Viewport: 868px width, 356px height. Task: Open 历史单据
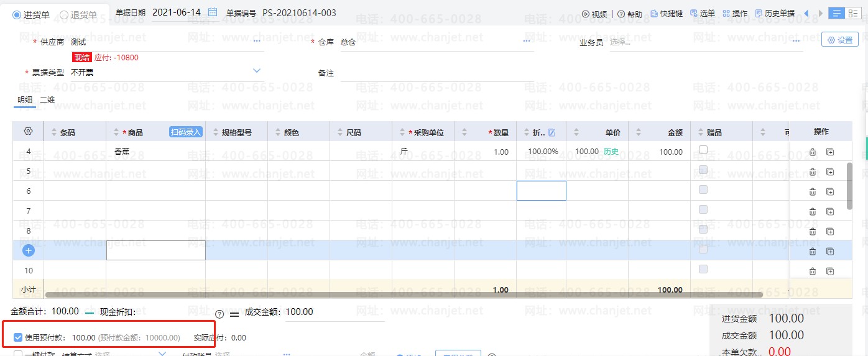pos(775,14)
